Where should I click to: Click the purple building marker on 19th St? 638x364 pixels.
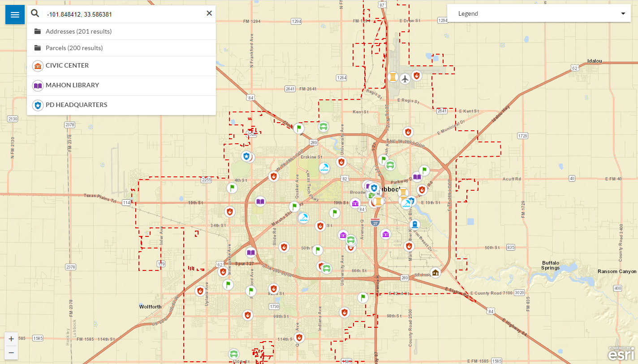[355, 203]
